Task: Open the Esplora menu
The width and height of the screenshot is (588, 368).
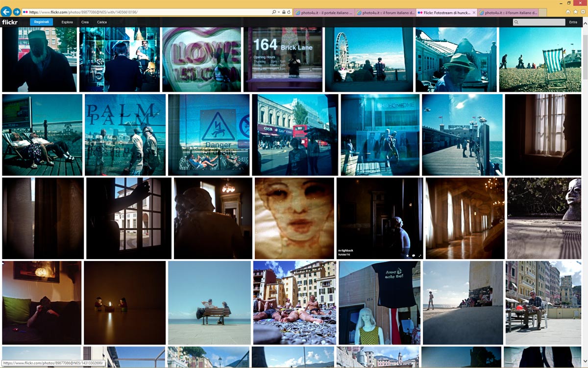Action: pos(67,22)
